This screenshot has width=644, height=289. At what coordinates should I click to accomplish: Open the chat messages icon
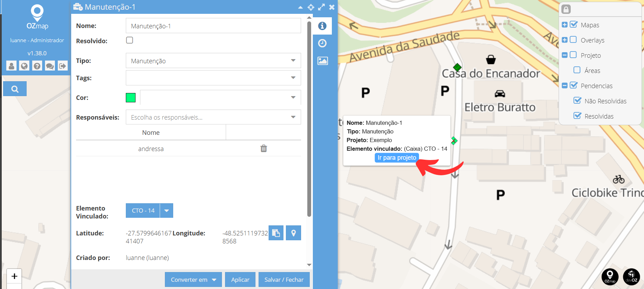click(x=50, y=66)
